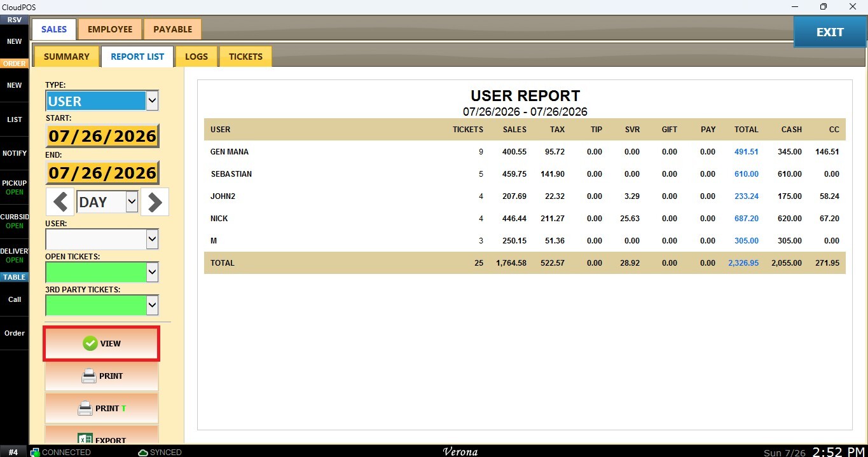Open the SUMMARY sub-tab
868x457 pixels.
click(x=67, y=57)
